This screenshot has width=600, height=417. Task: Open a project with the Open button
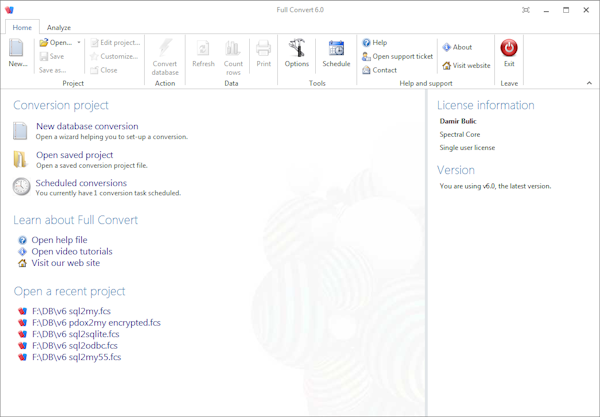pyautogui.click(x=56, y=42)
